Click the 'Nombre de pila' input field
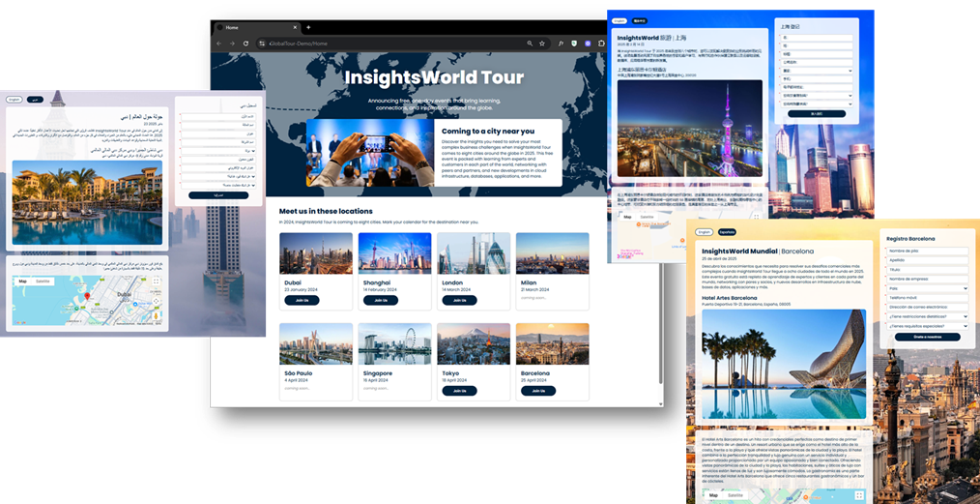 coord(927,252)
